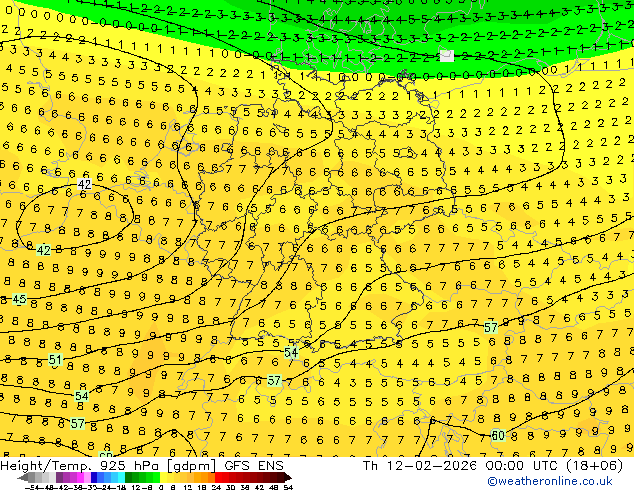Screen dimensions: 634x490
Task: Click the '-54' value at legend's left end
Action: pyautogui.click(x=32, y=487)
